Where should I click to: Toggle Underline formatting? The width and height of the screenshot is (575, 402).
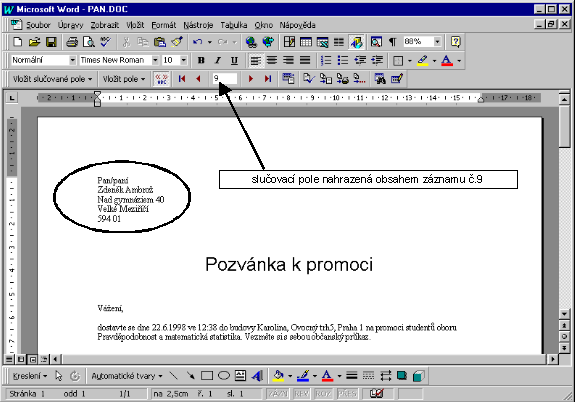(234, 60)
